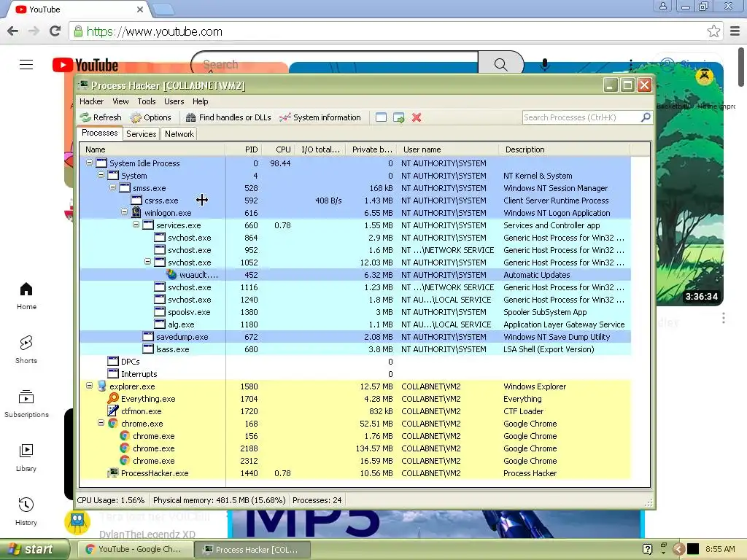Collapse the winlogon.exe tree node
Screen dimensions: 747x560
click(x=124, y=212)
